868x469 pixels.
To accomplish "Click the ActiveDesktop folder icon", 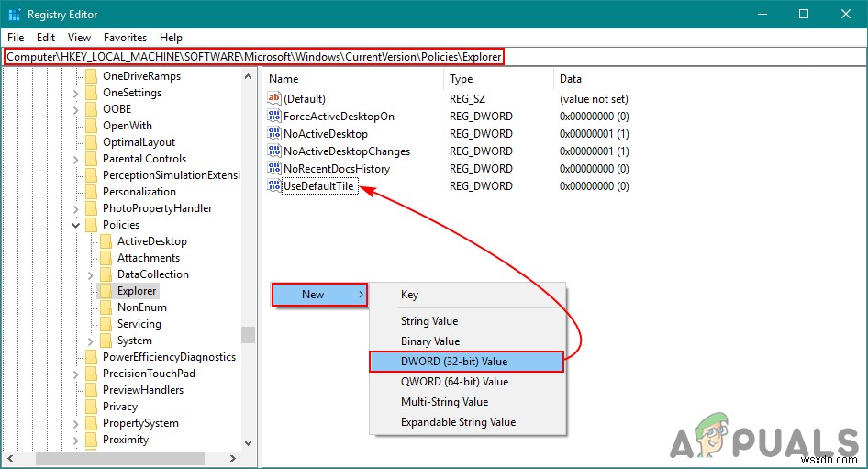I will [106, 241].
